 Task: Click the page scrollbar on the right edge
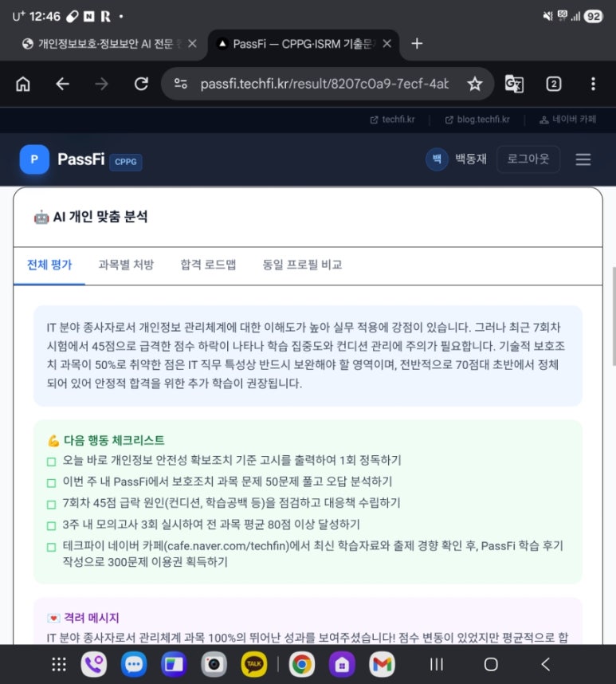[614, 316]
